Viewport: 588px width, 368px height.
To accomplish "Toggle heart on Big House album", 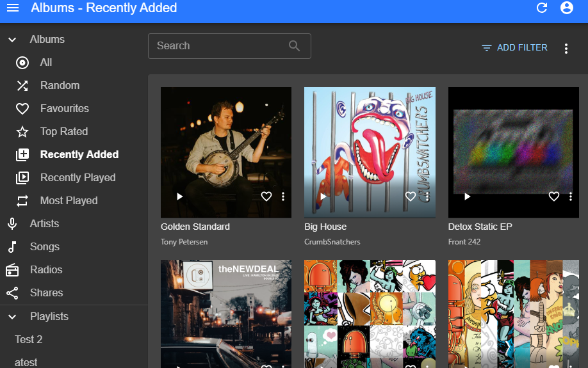I will click(411, 196).
